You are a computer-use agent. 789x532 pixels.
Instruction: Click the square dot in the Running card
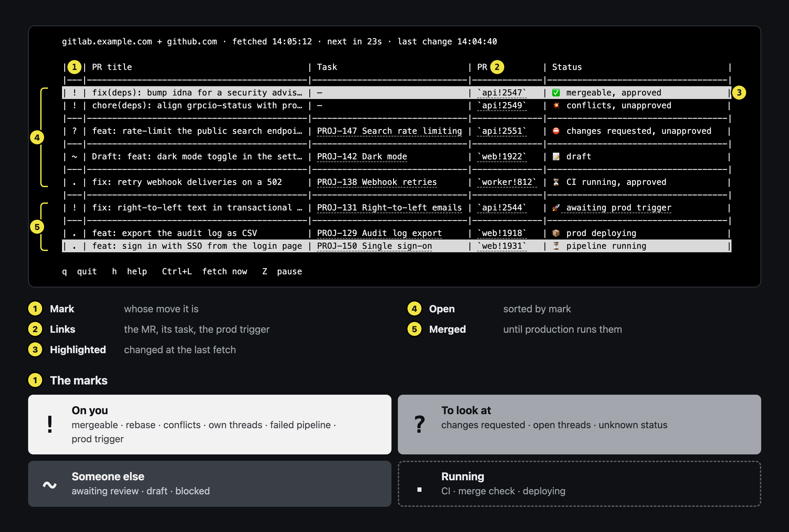[420, 490]
